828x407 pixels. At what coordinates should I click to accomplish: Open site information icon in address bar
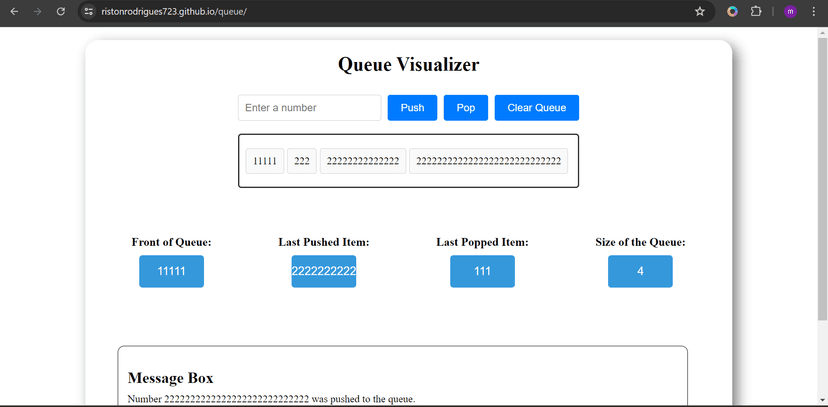coord(89,11)
